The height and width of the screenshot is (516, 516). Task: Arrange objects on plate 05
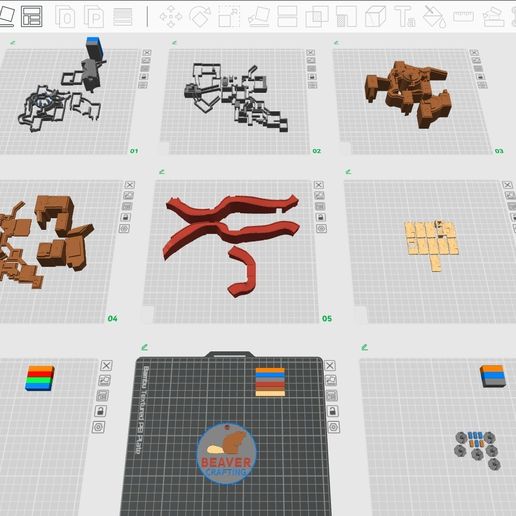tap(320, 206)
